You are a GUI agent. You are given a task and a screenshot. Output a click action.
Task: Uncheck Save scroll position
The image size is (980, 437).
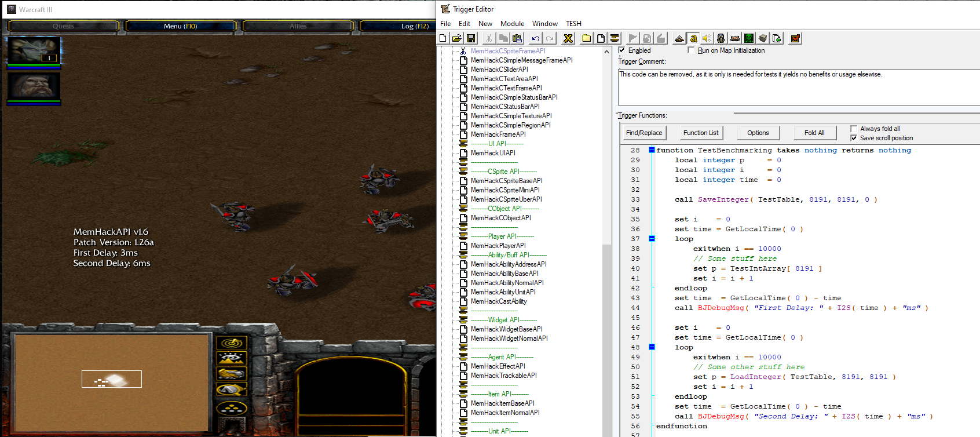[854, 138]
